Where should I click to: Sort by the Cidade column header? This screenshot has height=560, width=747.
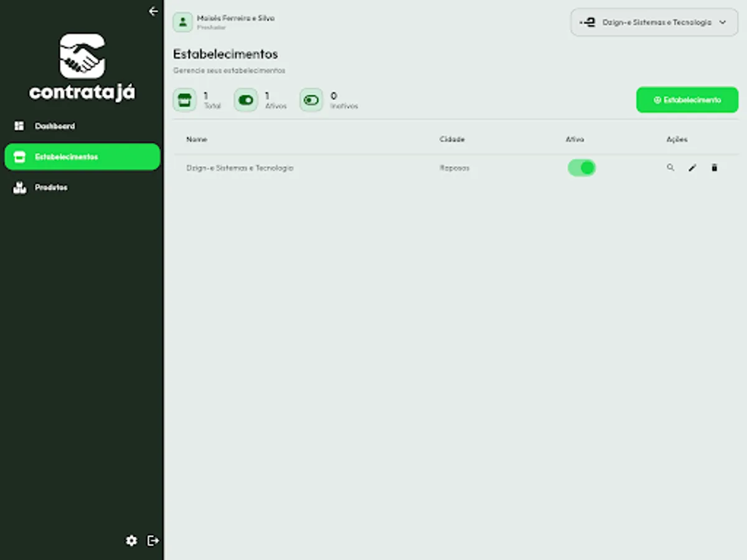point(452,139)
